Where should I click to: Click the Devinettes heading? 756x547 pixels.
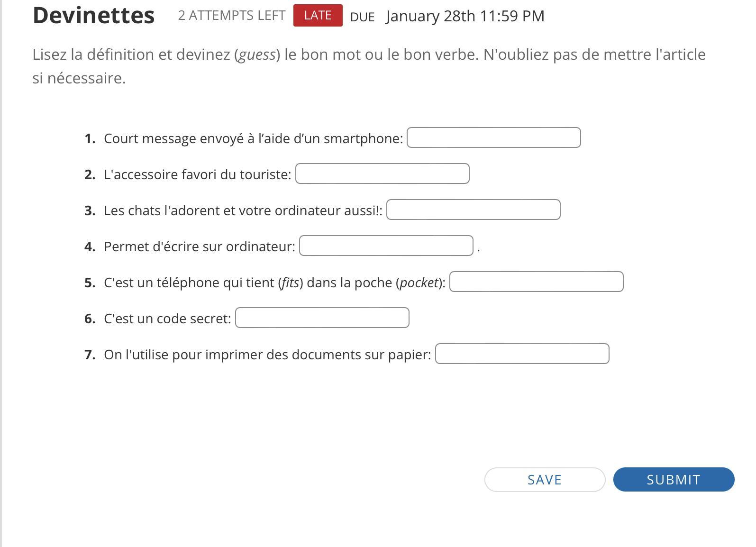(93, 15)
